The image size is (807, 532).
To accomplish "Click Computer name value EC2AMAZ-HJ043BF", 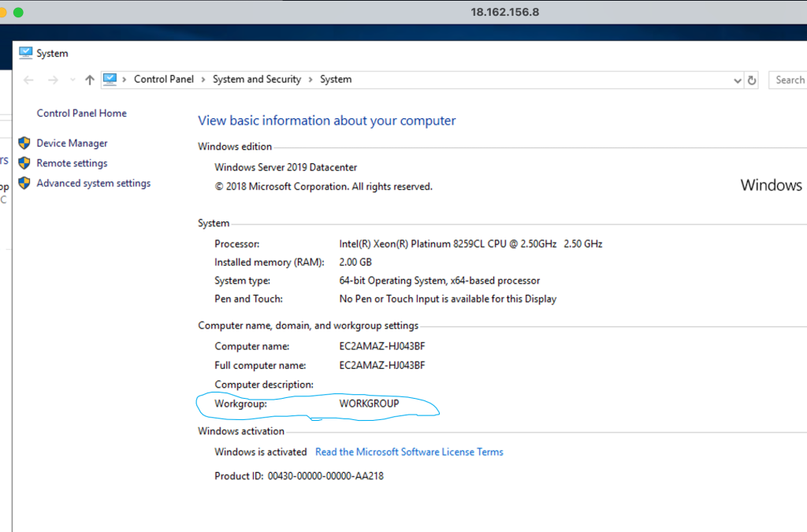I will pos(382,346).
